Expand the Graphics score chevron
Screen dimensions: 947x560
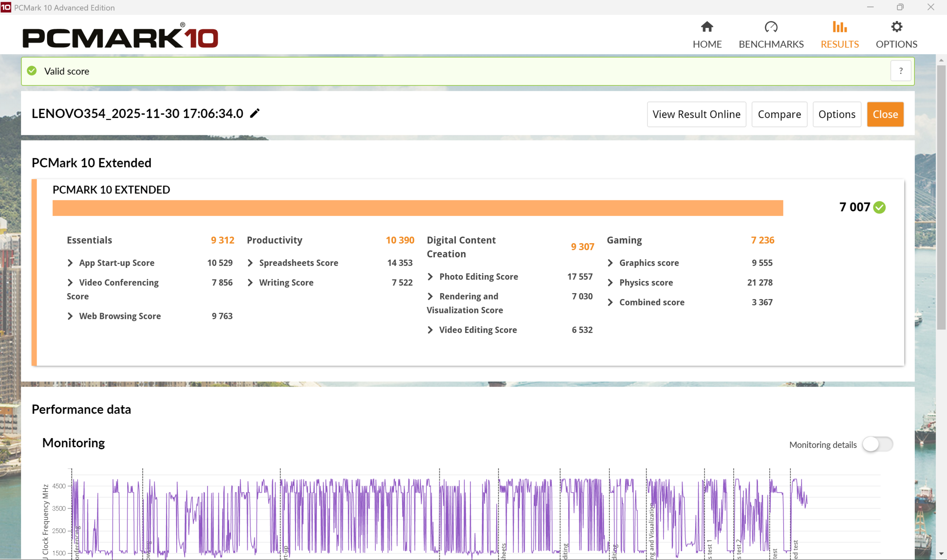(x=611, y=263)
